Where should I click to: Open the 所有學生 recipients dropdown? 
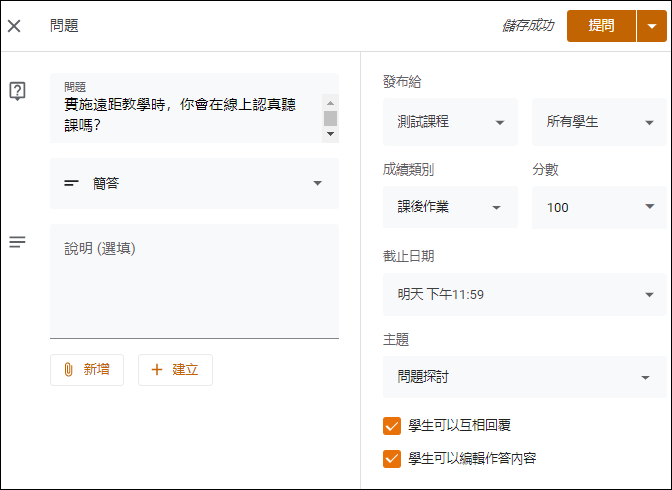pos(599,122)
